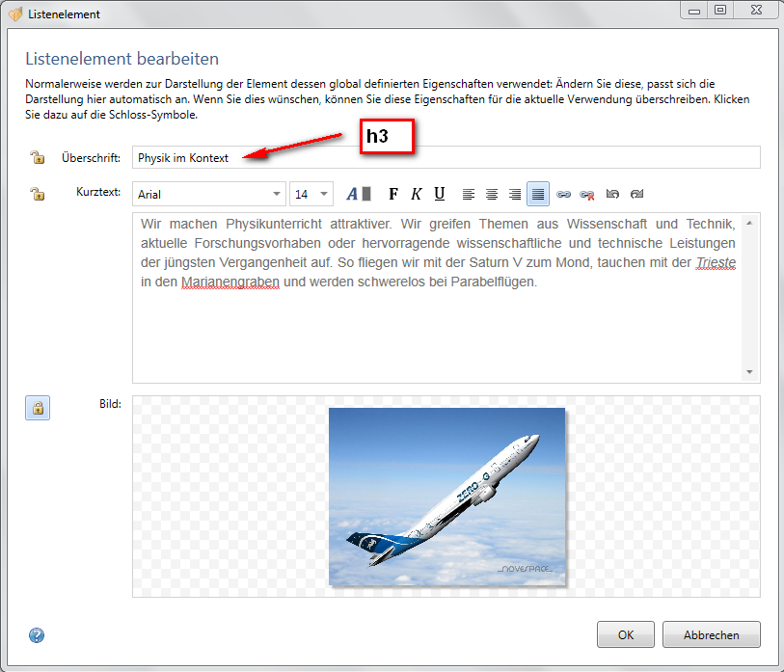Click the scroll down arrow of Kurztext
Viewport: 784px width, 672px height.
coord(749,372)
